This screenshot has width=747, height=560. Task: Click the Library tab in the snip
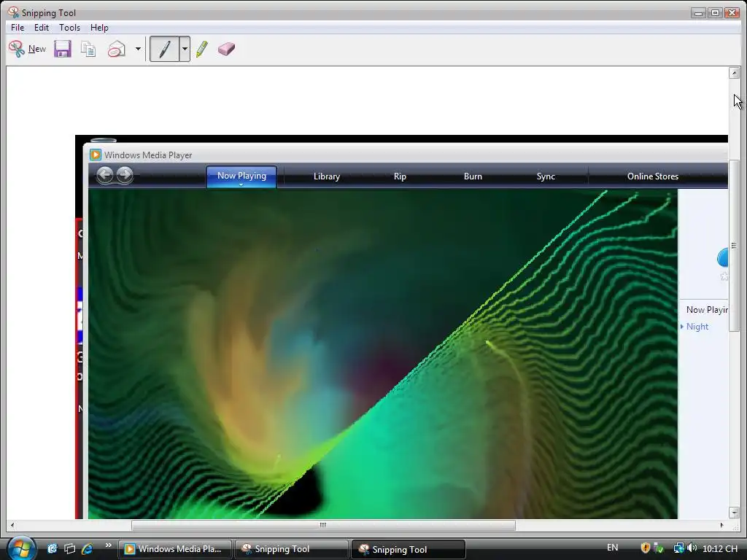[x=327, y=176]
